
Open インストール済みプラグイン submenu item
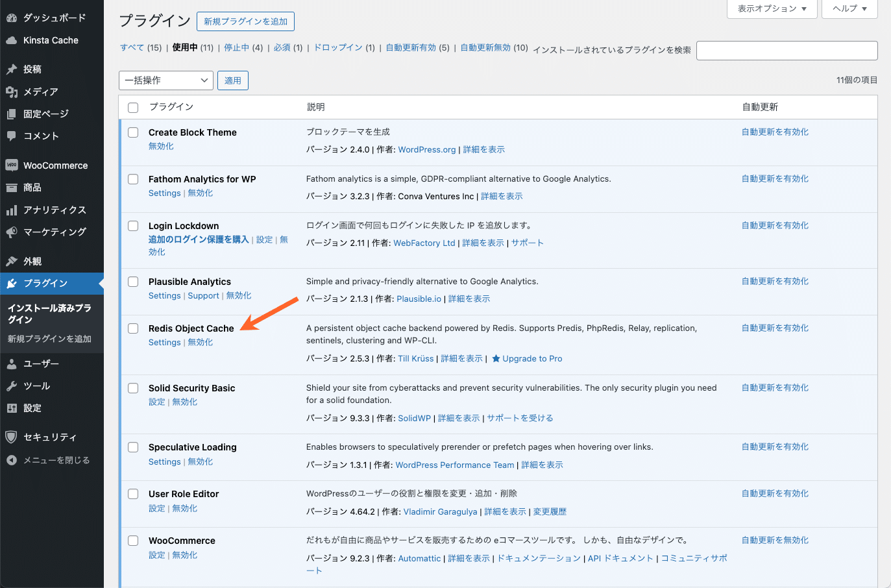pyautogui.click(x=49, y=313)
